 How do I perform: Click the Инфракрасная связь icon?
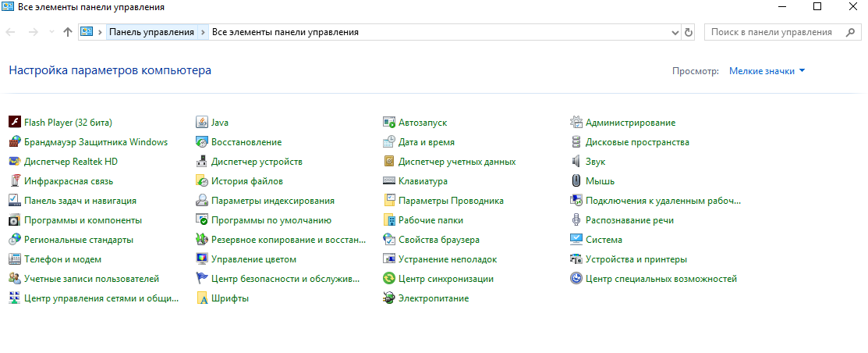[x=15, y=181]
